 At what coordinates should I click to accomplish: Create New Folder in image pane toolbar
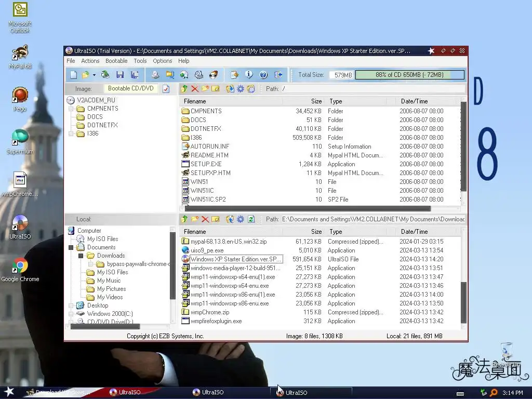click(x=205, y=88)
